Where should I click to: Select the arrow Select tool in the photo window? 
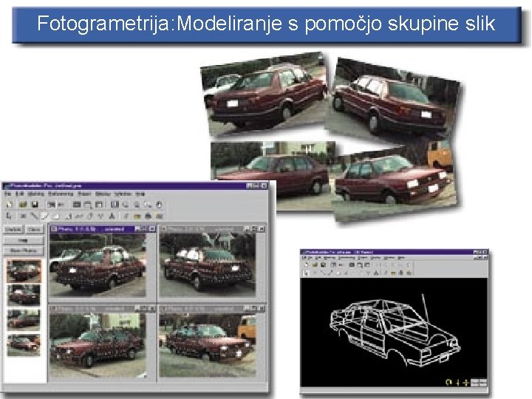[9, 216]
